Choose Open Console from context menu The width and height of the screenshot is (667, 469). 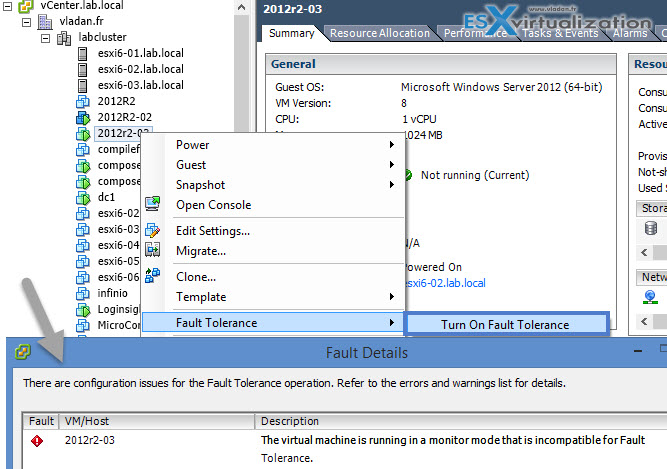click(x=273, y=205)
